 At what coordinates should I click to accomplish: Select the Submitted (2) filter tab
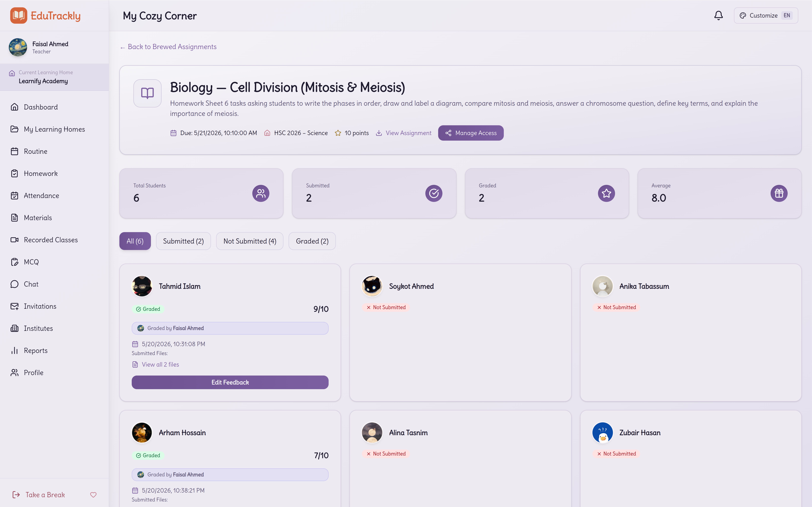pyautogui.click(x=183, y=241)
